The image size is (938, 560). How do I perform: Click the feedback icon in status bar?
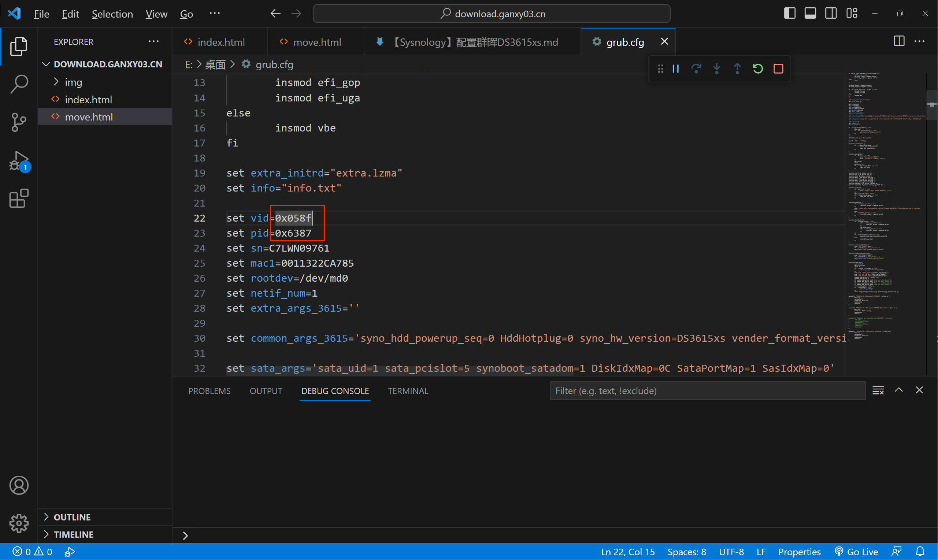(x=897, y=552)
